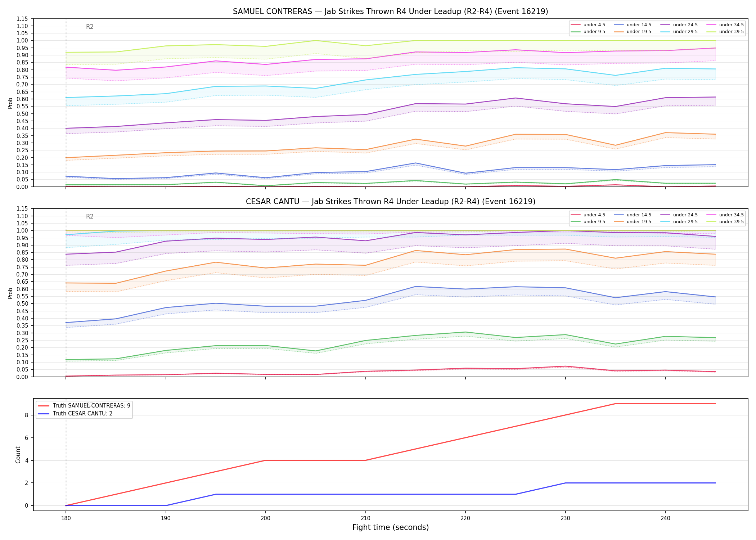The width and height of the screenshot is (756, 540).
Task: Click the 230 tick on the time axis
Action: (565, 518)
